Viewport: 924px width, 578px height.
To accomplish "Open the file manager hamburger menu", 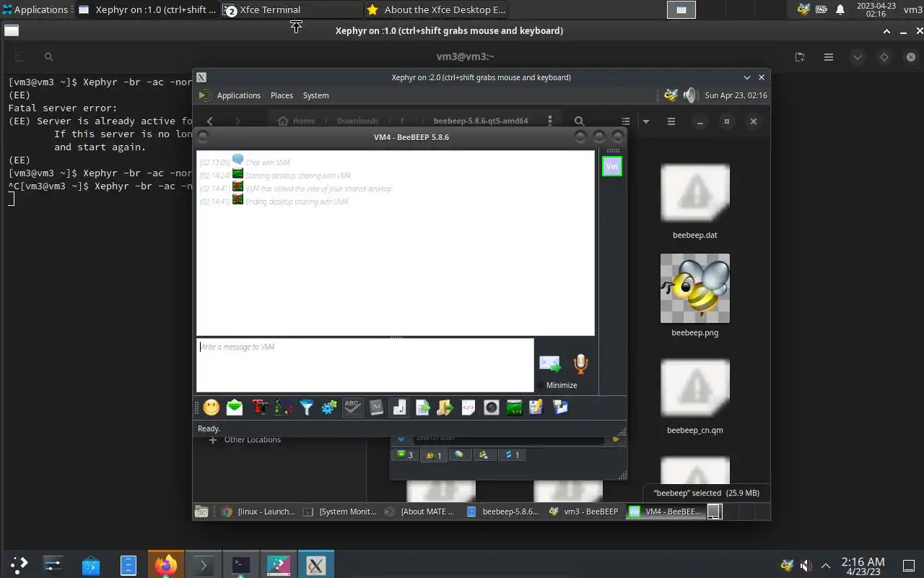I will (671, 121).
